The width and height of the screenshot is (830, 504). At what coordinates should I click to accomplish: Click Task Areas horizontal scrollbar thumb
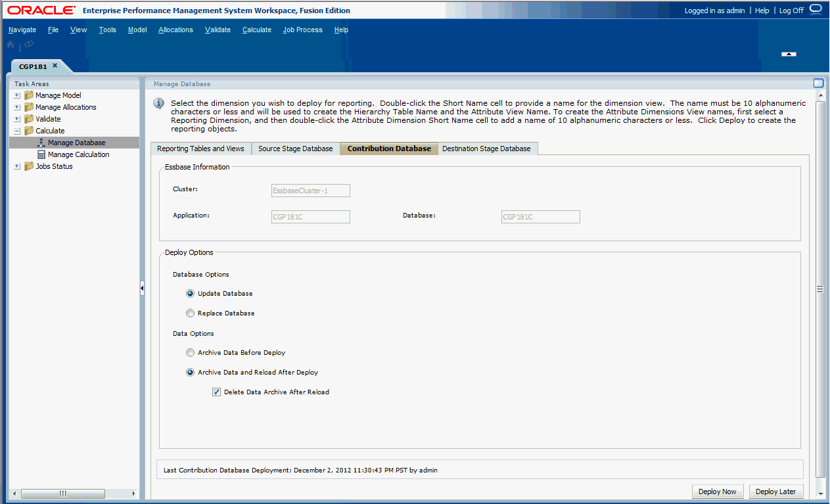point(63,493)
